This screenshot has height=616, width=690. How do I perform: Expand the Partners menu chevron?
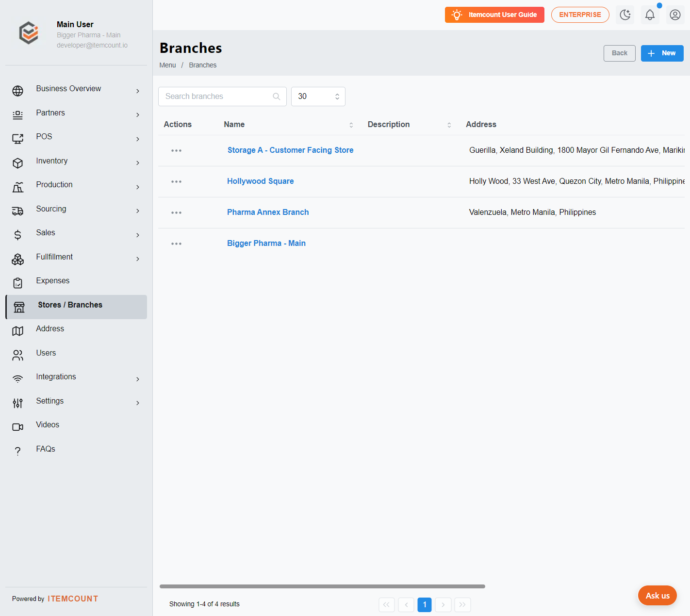click(138, 115)
